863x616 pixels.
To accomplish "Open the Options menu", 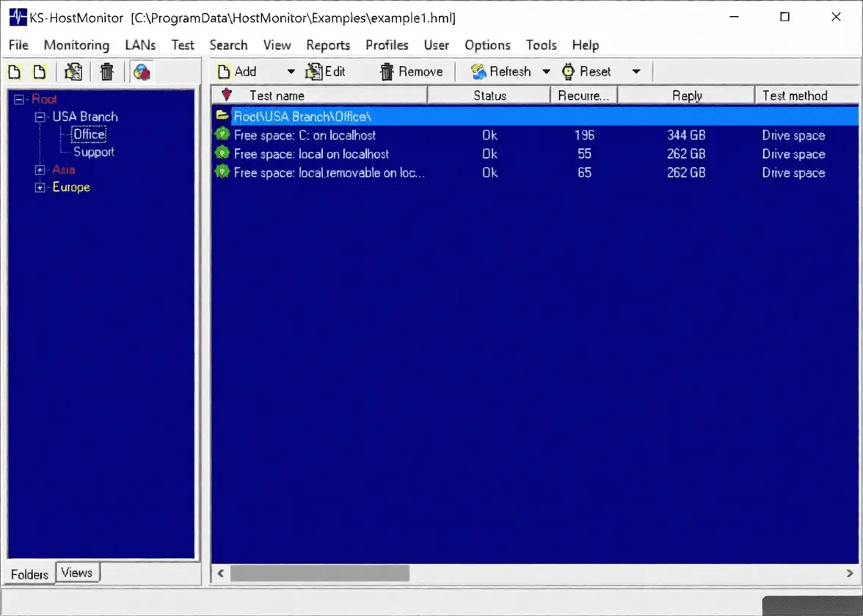I will tap(487, 45).
